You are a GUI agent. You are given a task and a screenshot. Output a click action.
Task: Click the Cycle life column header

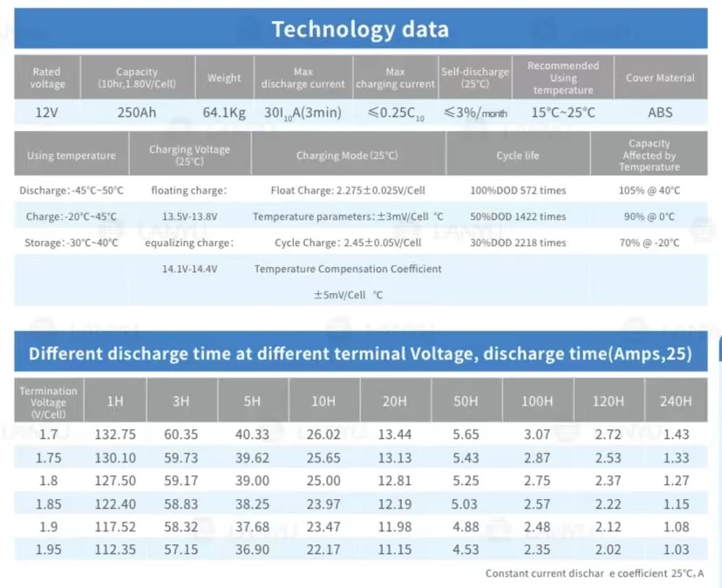point(518,155)
